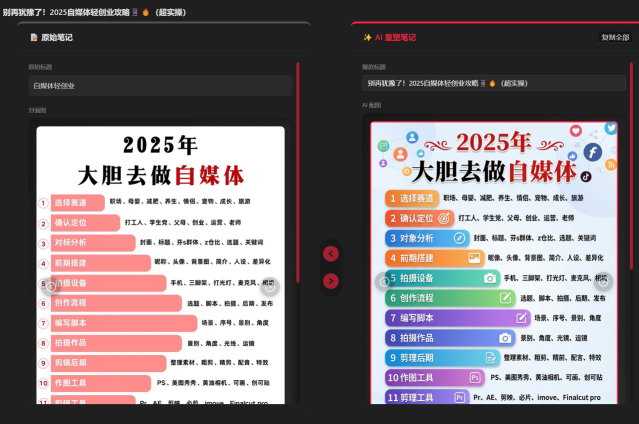Click the AI 重塑笔记 header text
639x424 pixels.
[x=395, y=38]
